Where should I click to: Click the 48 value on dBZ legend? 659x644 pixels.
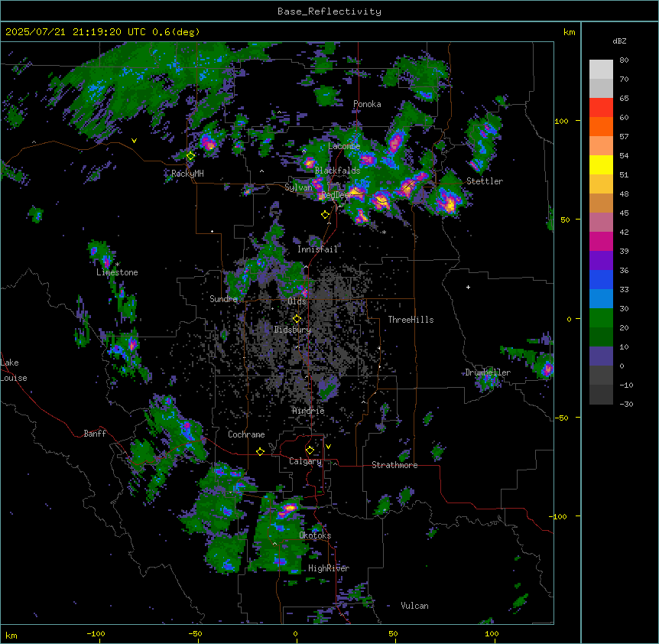point(624,194)
